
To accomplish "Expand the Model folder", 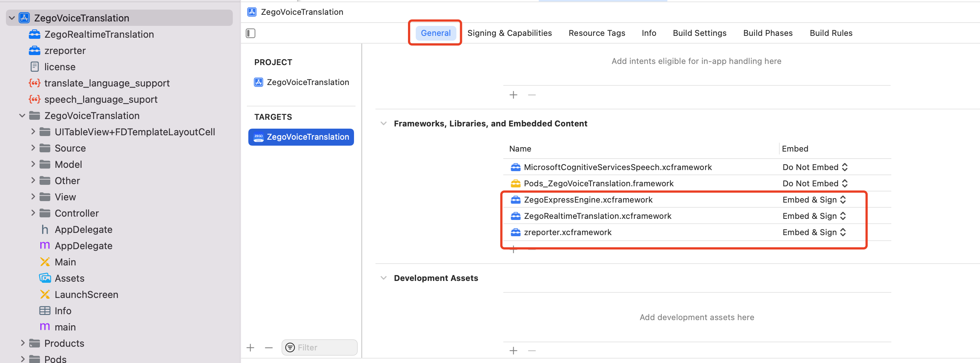I will pos(33,164).
